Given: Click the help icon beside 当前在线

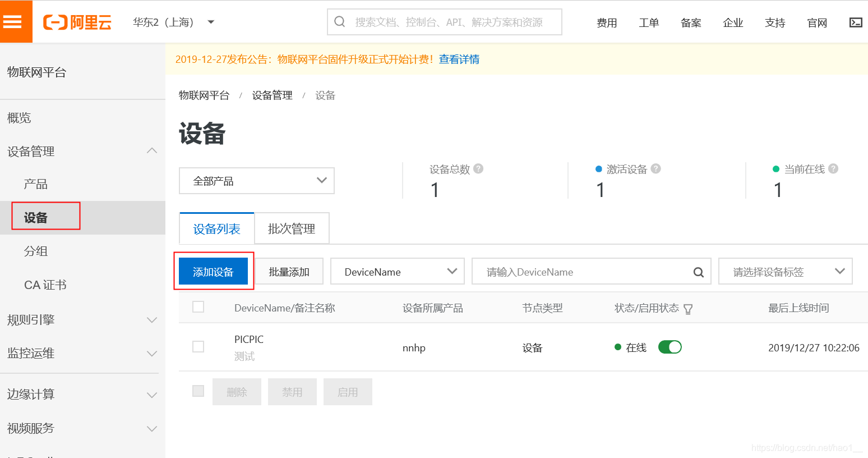Looking at the screenshot, I should pos(833,168).
